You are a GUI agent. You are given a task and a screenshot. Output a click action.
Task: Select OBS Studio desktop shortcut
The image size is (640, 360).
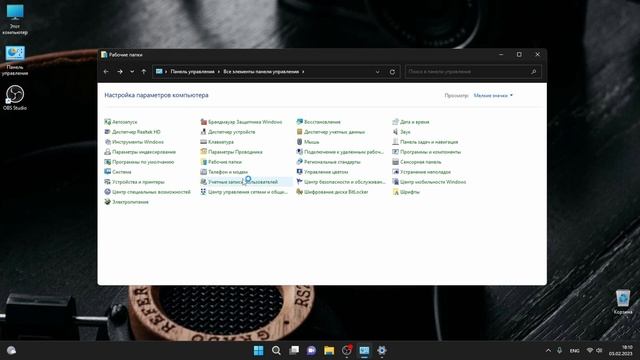[15, 98]
